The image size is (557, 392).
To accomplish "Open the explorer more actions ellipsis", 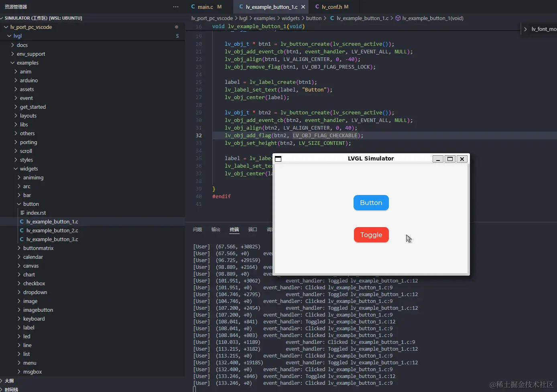I will [176, 7].
